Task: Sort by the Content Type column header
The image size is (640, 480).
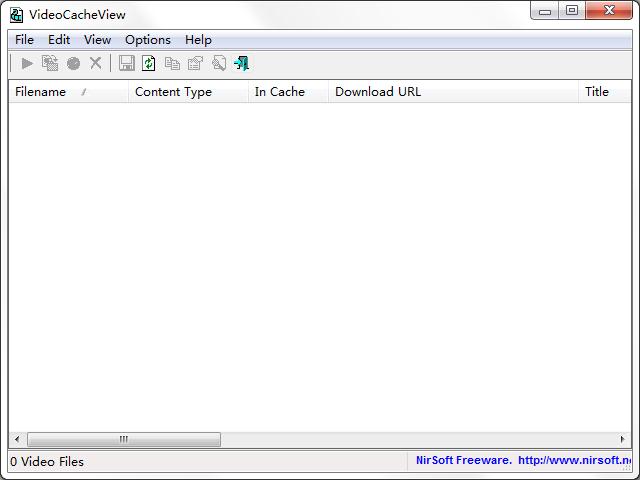Action: point(188,92)
